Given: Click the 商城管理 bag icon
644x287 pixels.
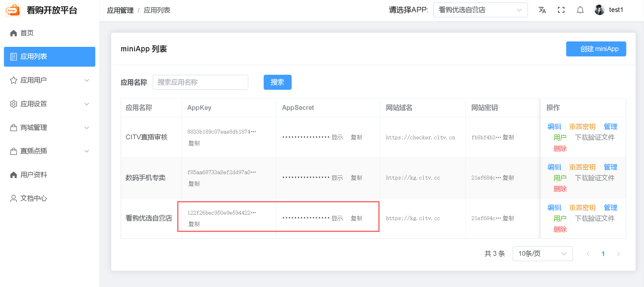Looking at the screenshot, I should 14,128.
